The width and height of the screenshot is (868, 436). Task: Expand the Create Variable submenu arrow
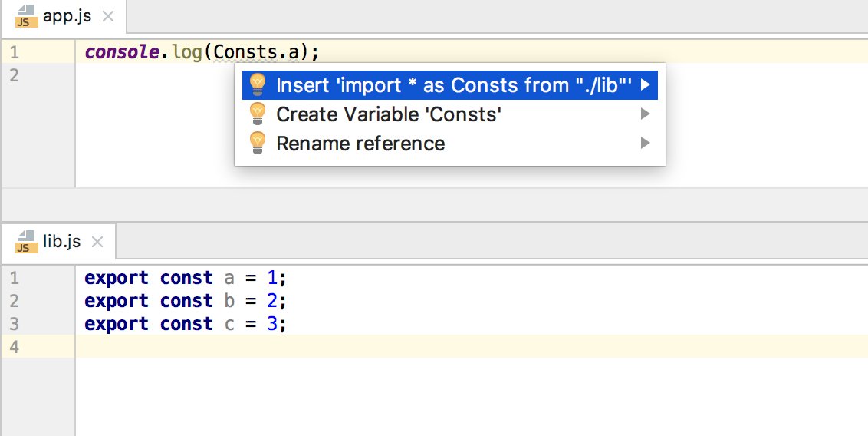645,114
